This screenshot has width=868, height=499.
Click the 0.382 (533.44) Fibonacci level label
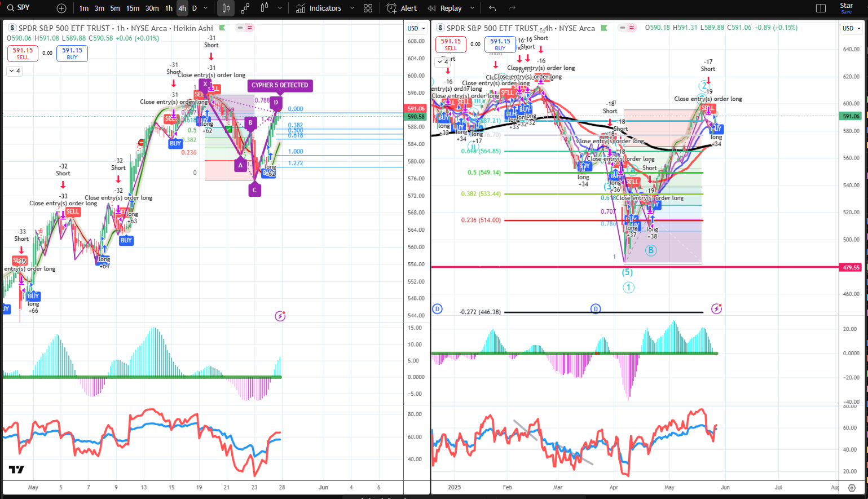pos(481,194)
